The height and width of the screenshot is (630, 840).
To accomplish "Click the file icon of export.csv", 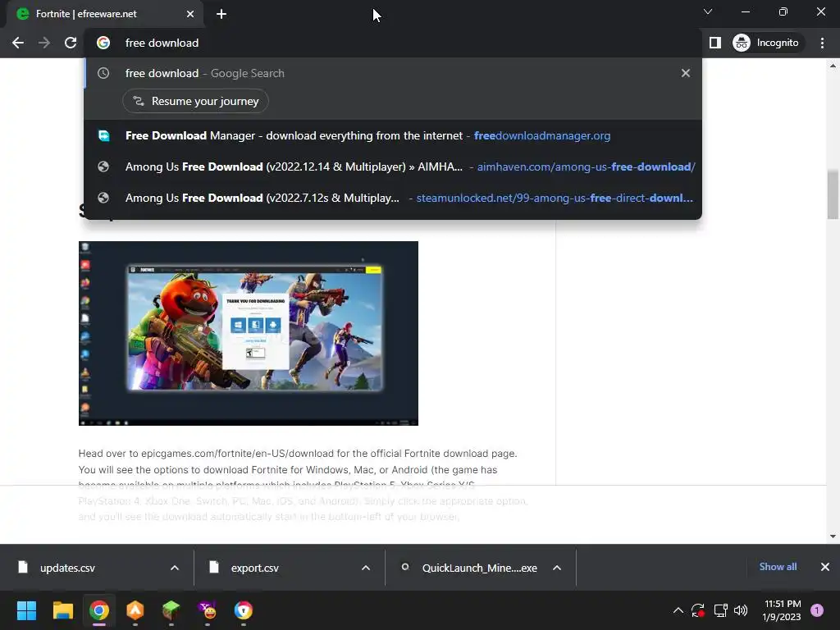I will 214,567.
